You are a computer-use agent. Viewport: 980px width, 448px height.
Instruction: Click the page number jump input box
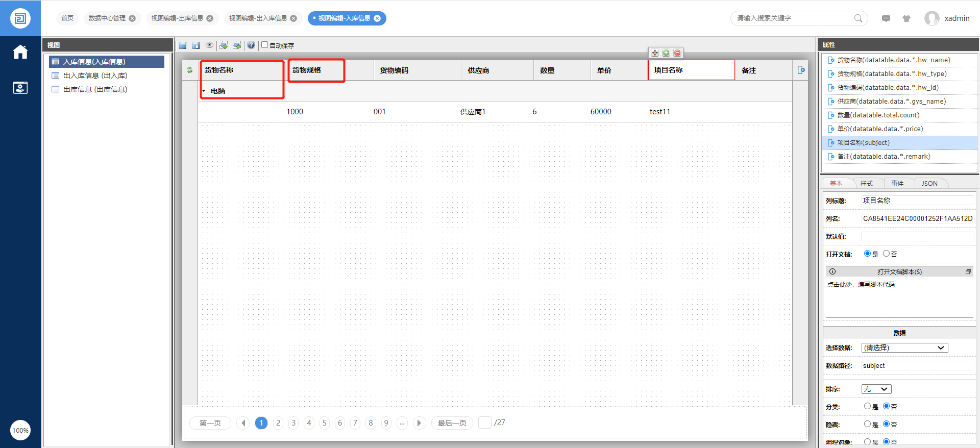(x=485, y=422)
